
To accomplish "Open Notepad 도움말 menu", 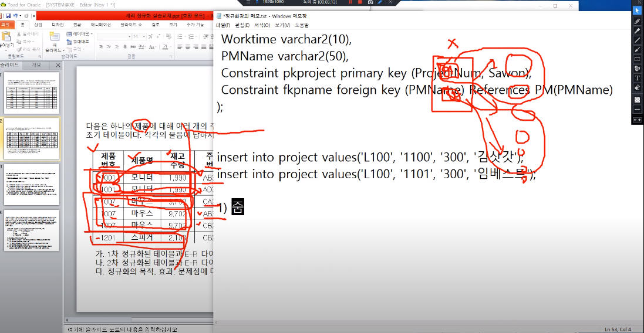I will pos(301,25).
